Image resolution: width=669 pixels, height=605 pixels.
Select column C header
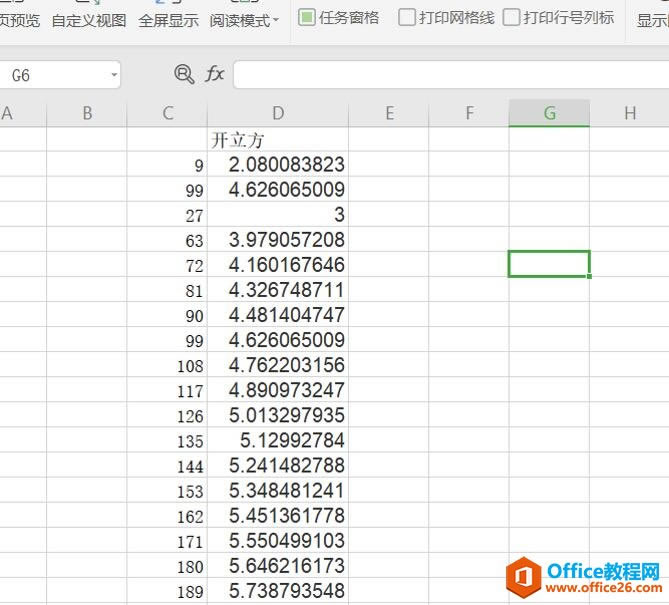click(x=167, y=113)
